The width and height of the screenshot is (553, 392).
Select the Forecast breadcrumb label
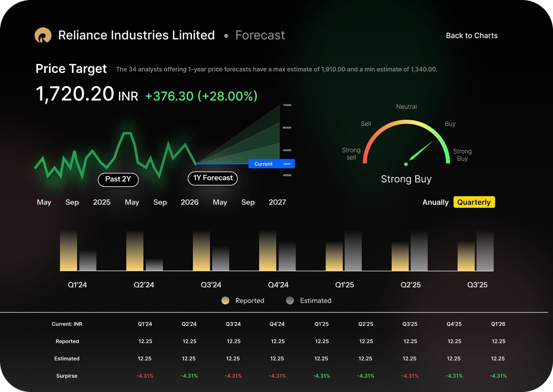click(260, 35)
